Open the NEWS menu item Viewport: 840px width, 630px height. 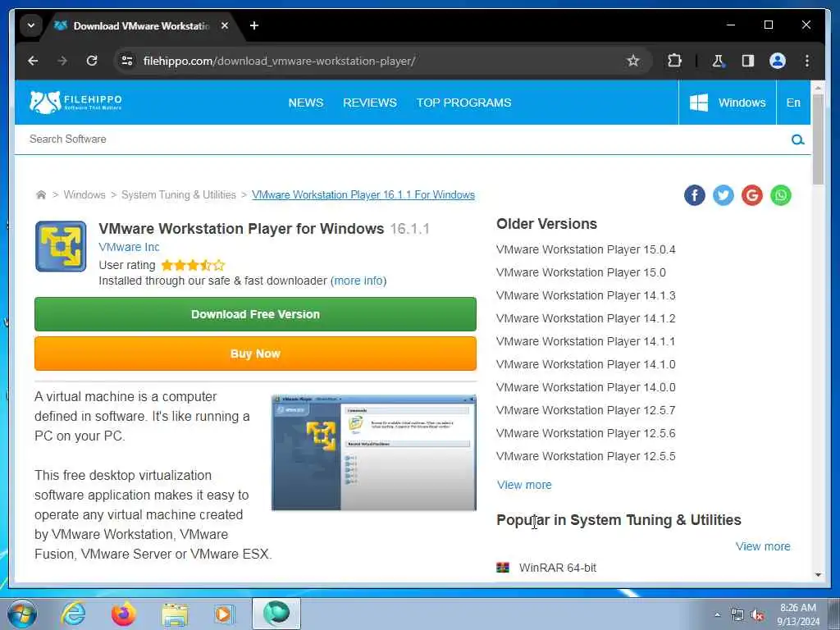(306, 103)
